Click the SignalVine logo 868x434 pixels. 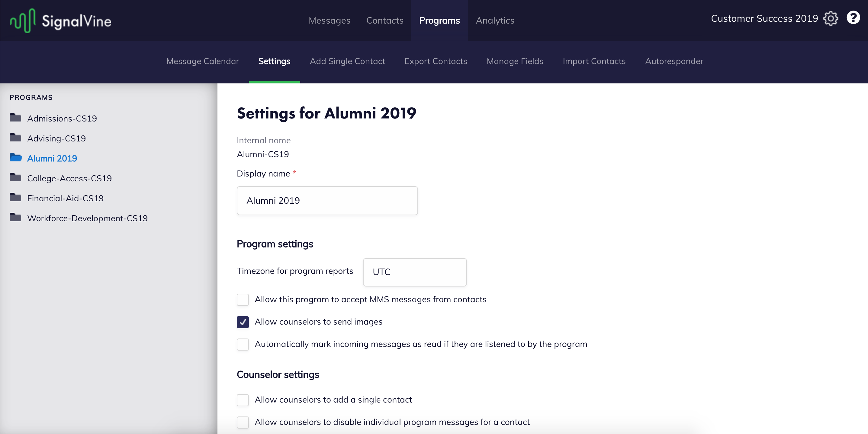[x=61, y=21]
